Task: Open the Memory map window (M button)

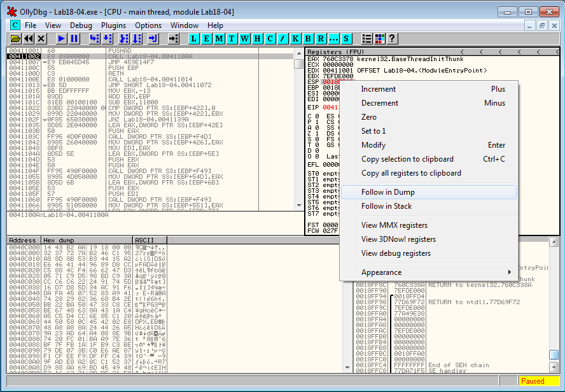Action: coord(220,39)
